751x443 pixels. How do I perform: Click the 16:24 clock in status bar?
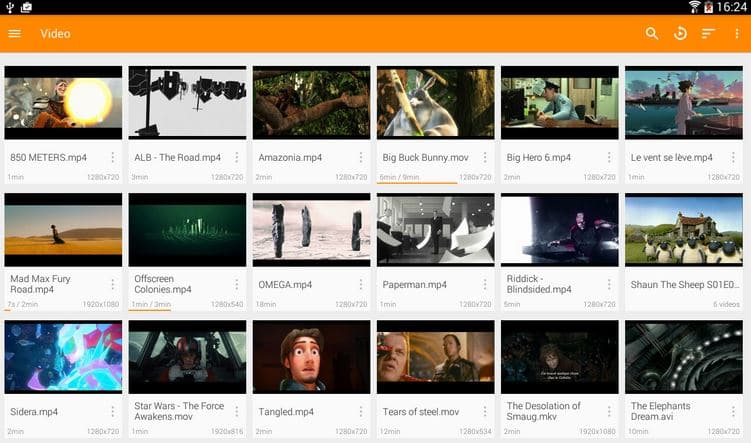point(731,7)
